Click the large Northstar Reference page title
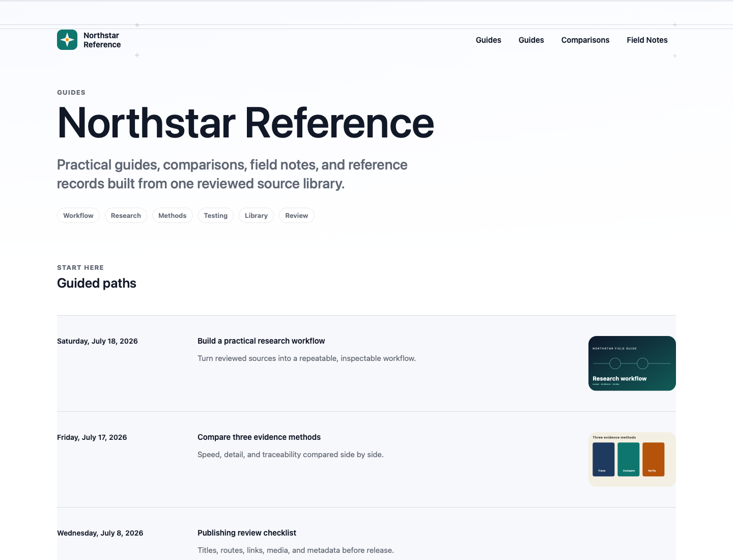 point(246,123)
